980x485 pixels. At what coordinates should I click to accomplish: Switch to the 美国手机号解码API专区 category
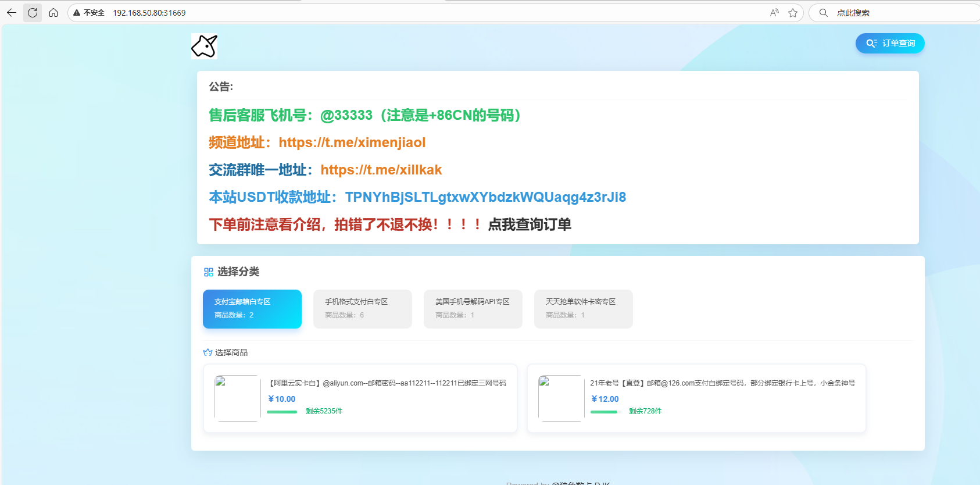click(x=473, y=309)
